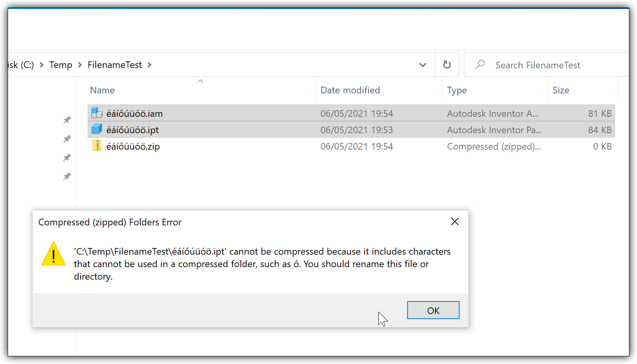Expand the breadcrumb arrow after FilenameTest
This screenshot has width=637, height=364.
[x=150, y=65]
